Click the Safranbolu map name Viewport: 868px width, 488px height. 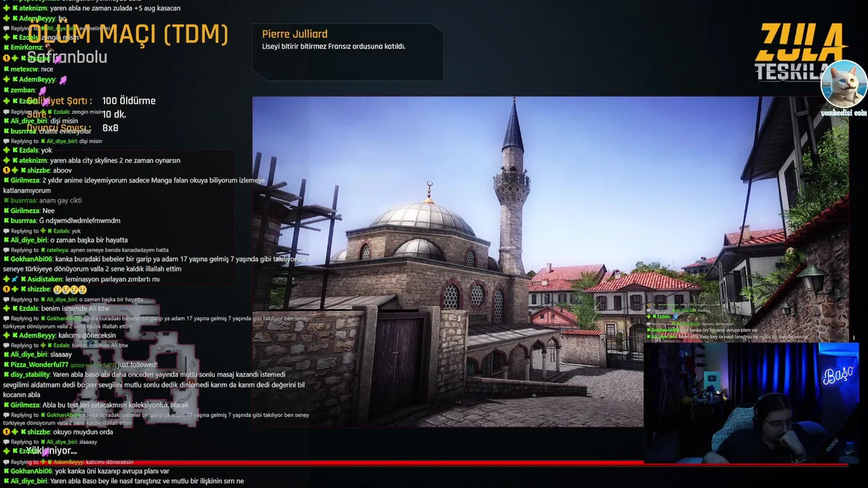[67, 58]
